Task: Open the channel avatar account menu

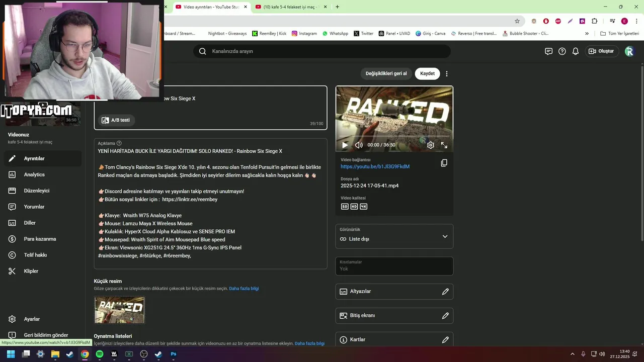Action: pos(629,51)
